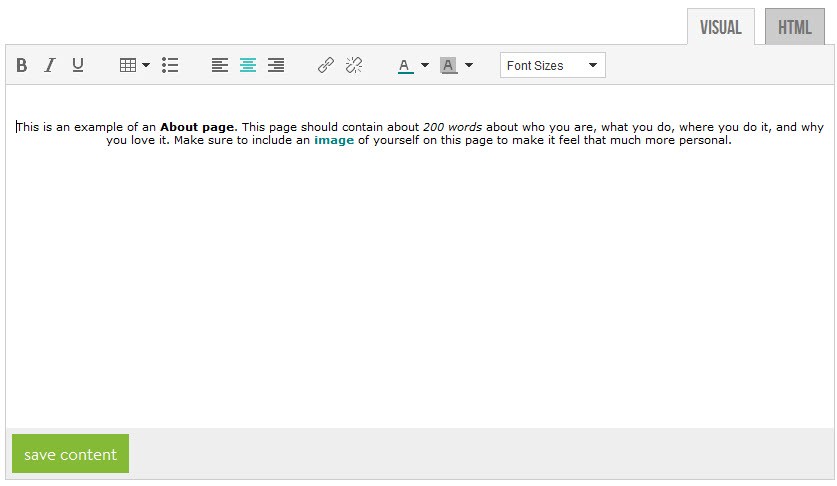Click the bold 'About page' text
837x486 pixels.
click(x=197, y=127)
